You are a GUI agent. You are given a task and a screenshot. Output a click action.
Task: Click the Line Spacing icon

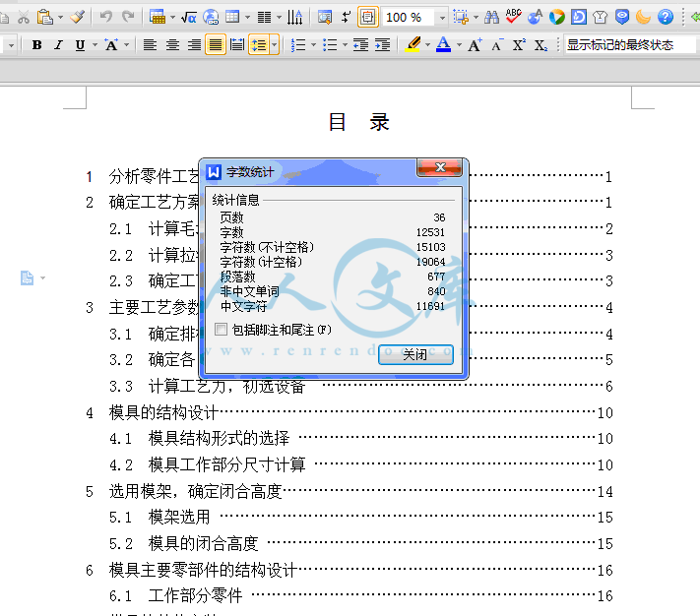pyautogui.click(x=259, y=45)
